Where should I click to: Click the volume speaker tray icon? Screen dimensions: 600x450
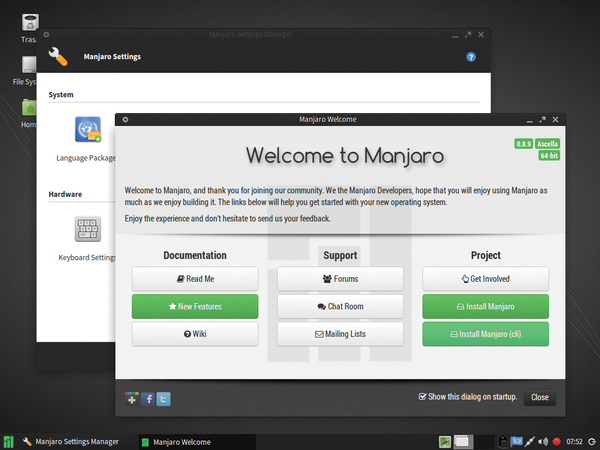(543, 442)
